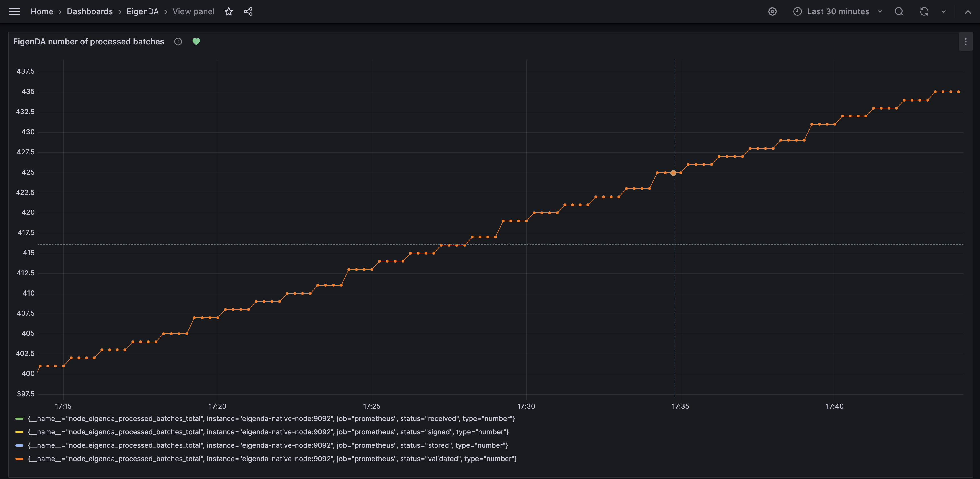Star this dashboard as favorite
The image size is (980, 479).
coord(229,11)
